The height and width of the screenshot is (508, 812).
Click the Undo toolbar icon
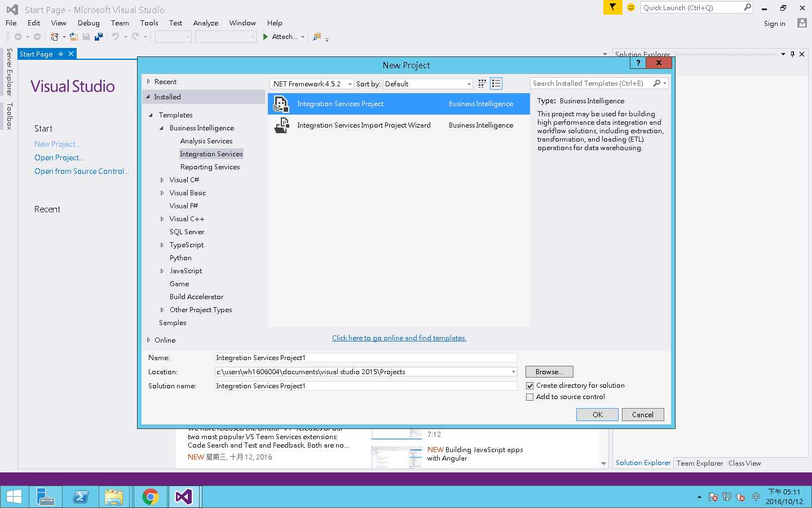click(x=116, y=37)
